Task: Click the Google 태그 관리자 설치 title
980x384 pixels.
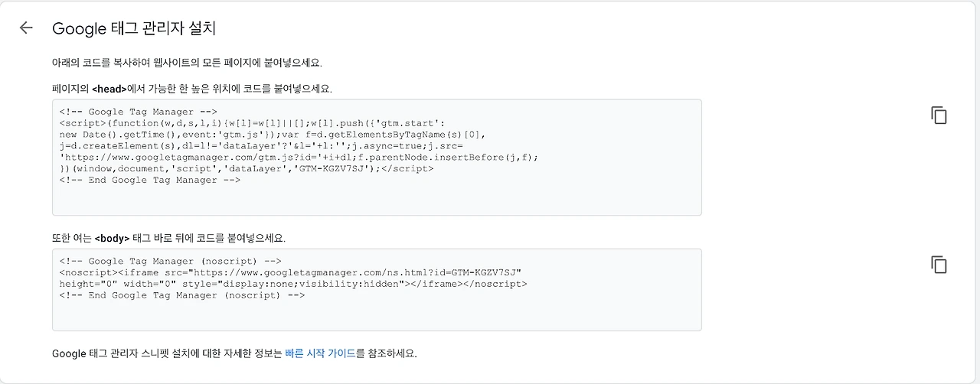Action: click(134, 28)
